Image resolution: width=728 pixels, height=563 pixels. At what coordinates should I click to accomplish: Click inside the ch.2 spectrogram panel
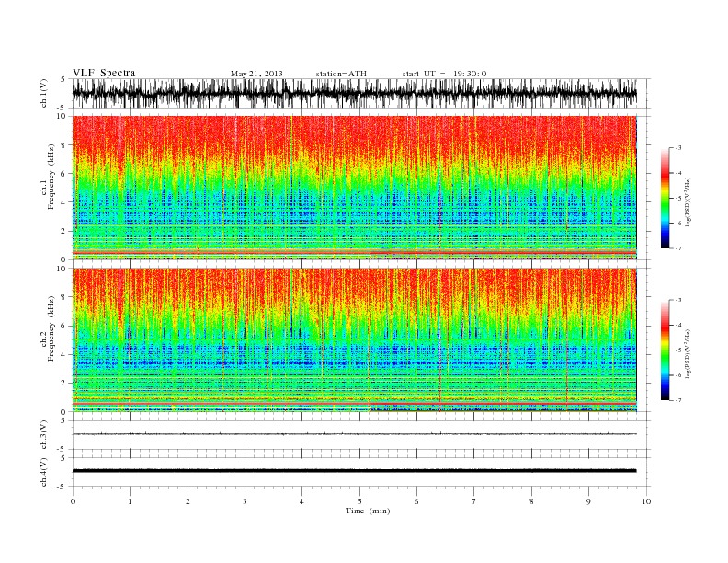[x=354, y=339]
